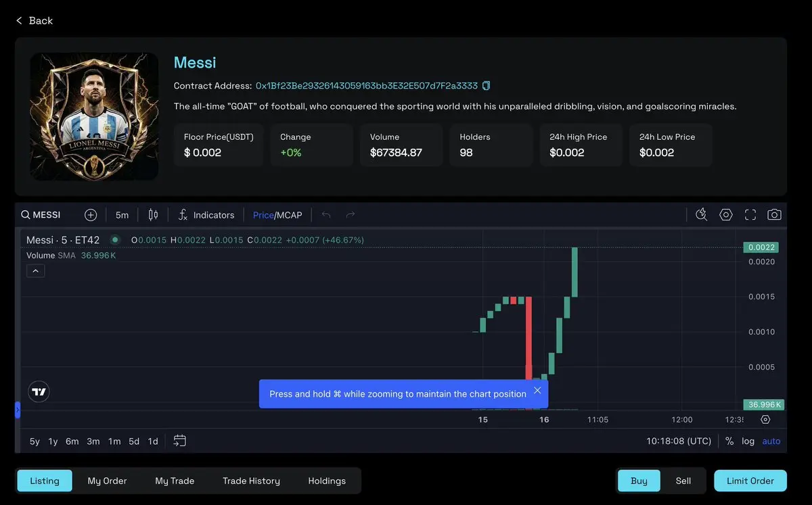Click the Limit Order button

(750, 481)
